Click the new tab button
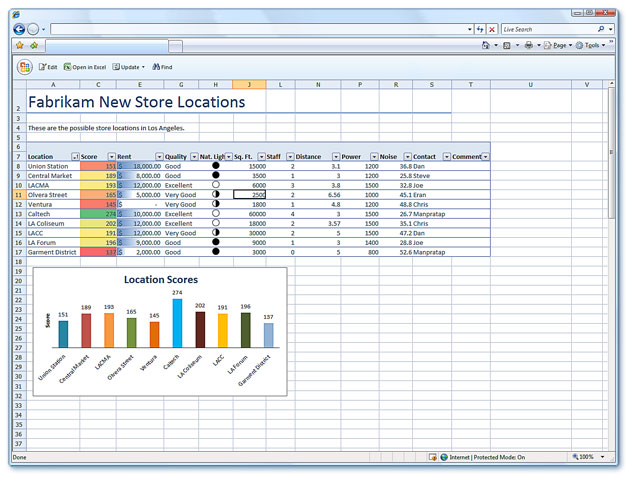630x477 pixels. click(175, 46)
